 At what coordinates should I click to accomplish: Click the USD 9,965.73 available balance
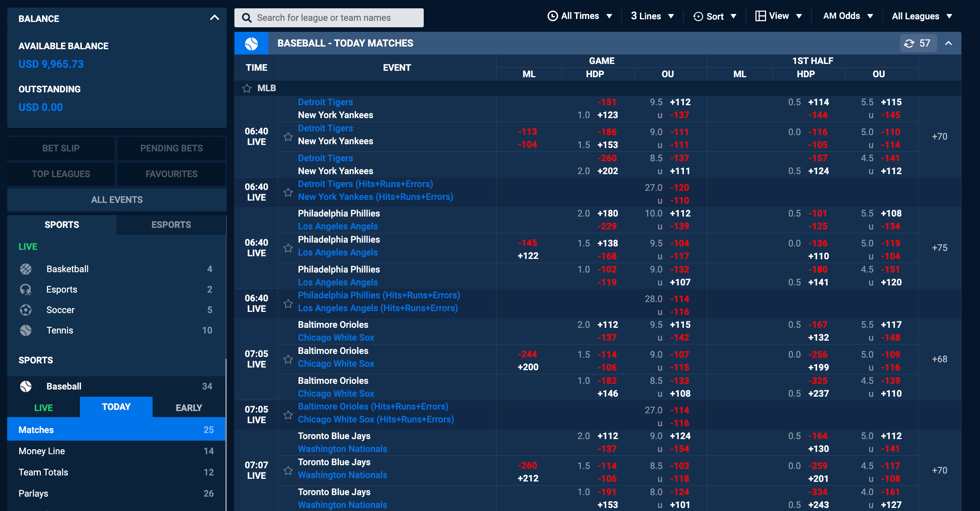pos(51,64)
